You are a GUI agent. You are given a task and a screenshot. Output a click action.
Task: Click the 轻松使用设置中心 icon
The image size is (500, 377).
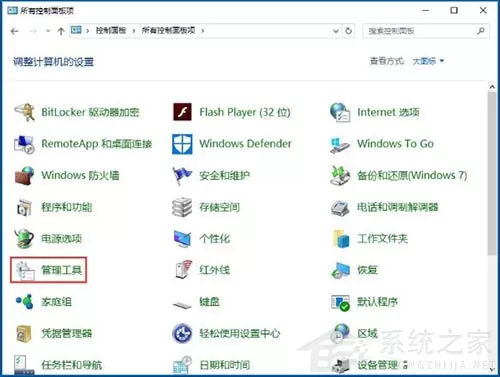click(182, 333)
